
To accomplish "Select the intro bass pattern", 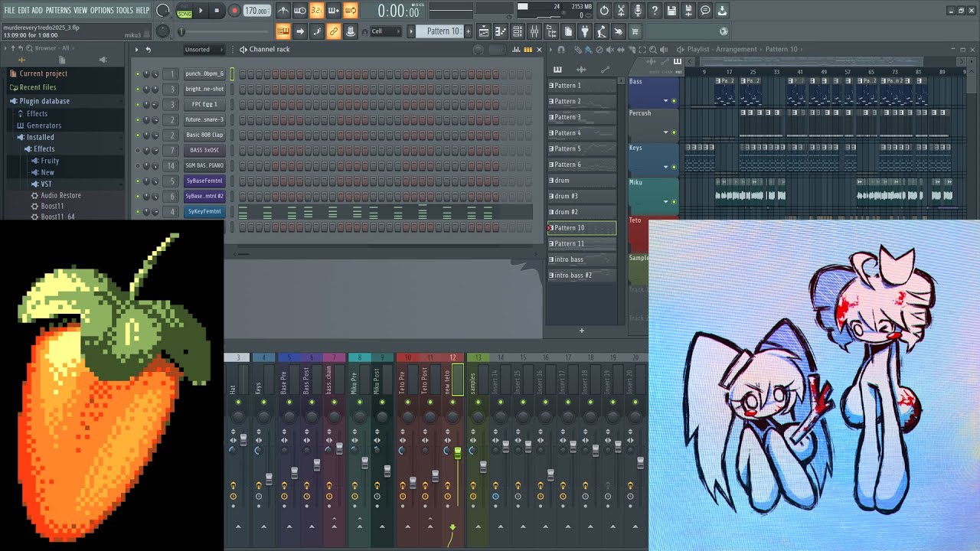I will 581,259.
